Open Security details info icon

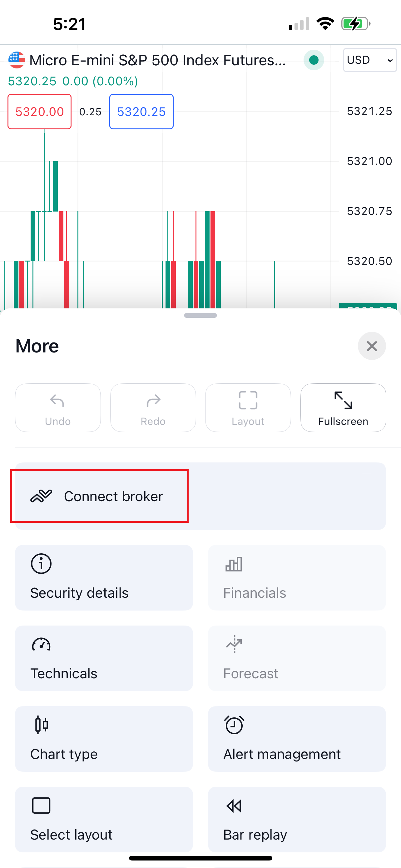[41, 563]
